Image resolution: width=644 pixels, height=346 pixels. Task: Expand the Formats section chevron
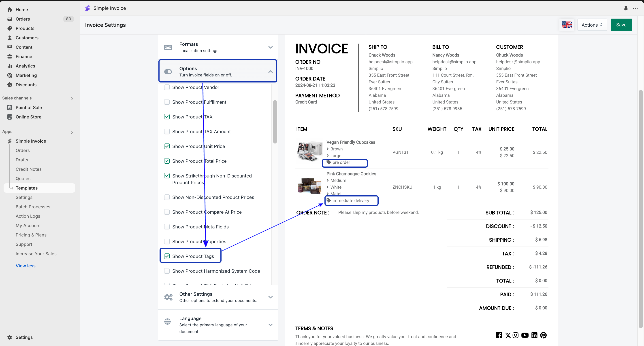click(x=270, y=47)
